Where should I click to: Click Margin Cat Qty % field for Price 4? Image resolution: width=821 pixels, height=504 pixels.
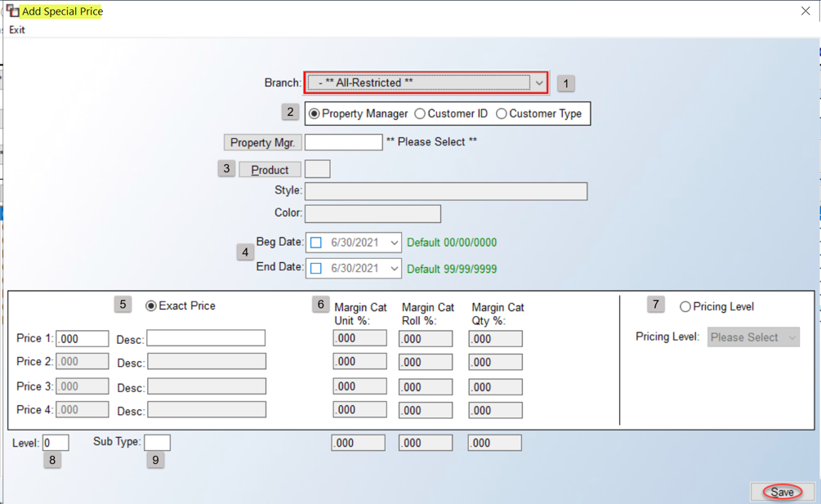click(495, 410)
